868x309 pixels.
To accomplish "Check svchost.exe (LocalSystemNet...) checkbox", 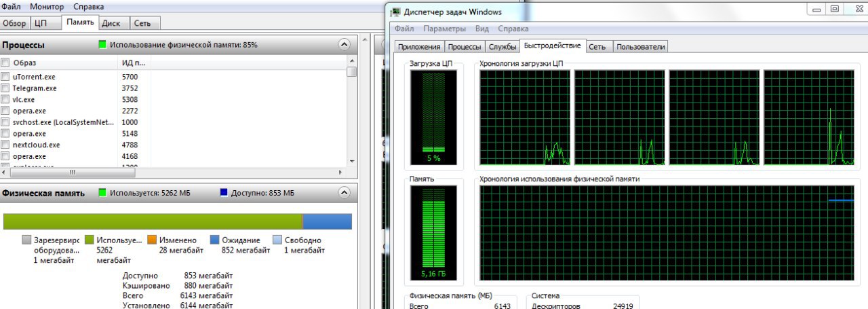I will 5,122.
